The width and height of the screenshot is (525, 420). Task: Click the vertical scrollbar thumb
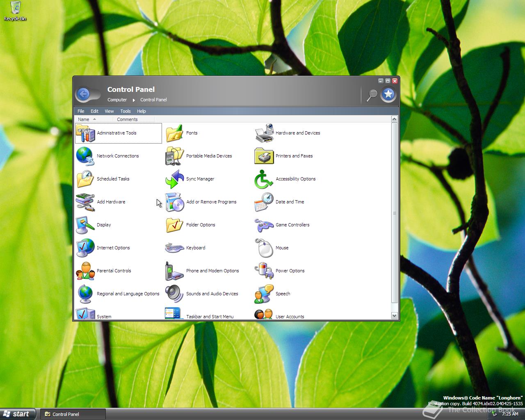click(395, 213)
